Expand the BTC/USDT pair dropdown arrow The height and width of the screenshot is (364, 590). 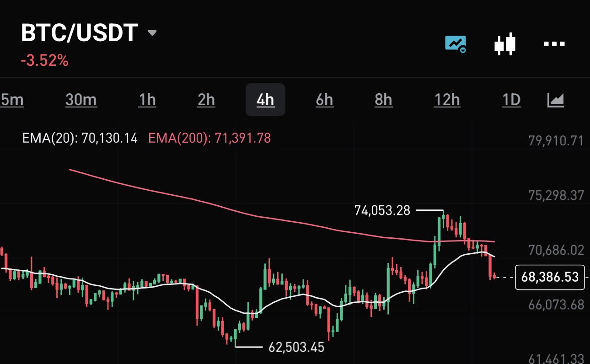[x=152, y=33]
